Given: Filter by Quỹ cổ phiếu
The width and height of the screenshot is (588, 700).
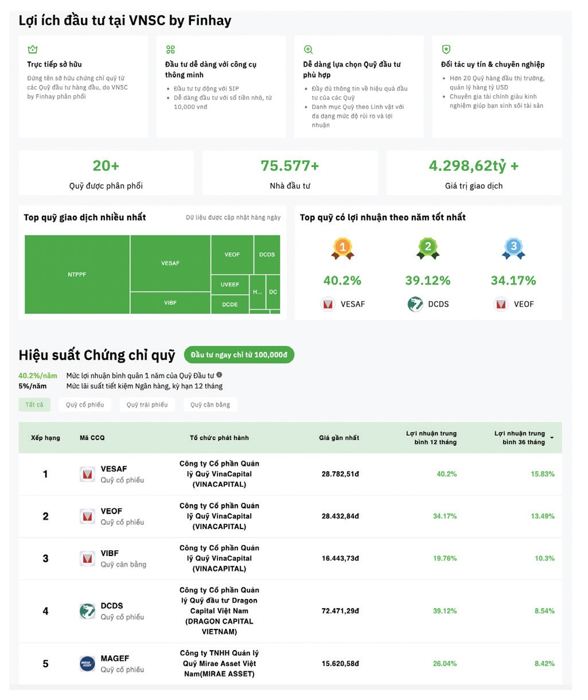Looking at the screenshot, I should pyautogui.click(x=85, y=405).
